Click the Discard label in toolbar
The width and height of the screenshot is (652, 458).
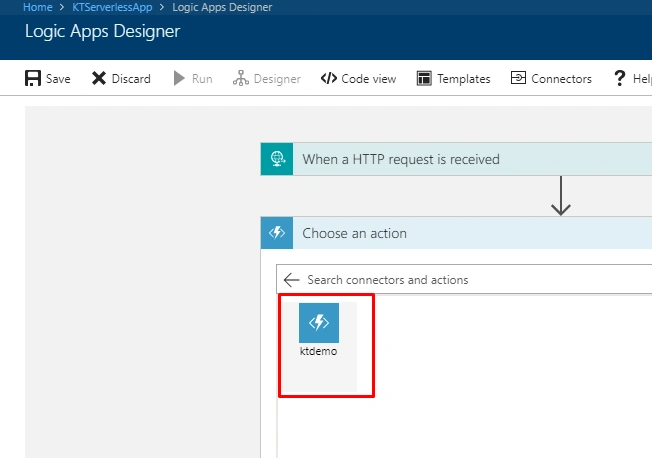tap(131, 79)
